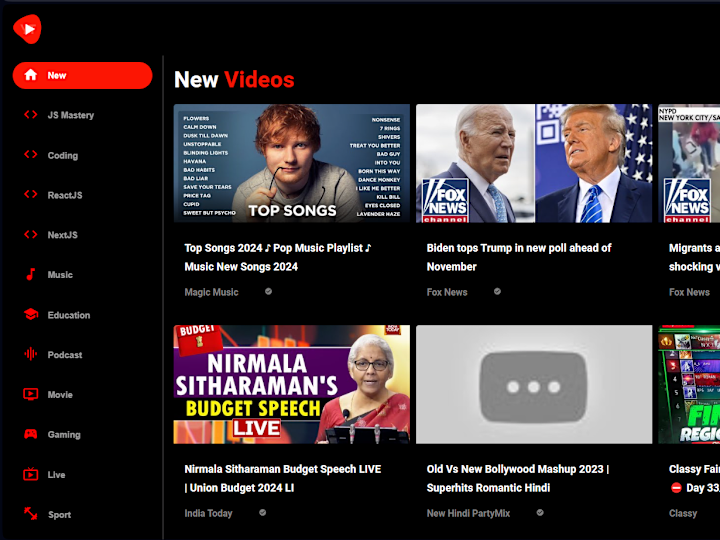Select the Education category label
This screenshot has width=720, height=540.
pos(69,315)
